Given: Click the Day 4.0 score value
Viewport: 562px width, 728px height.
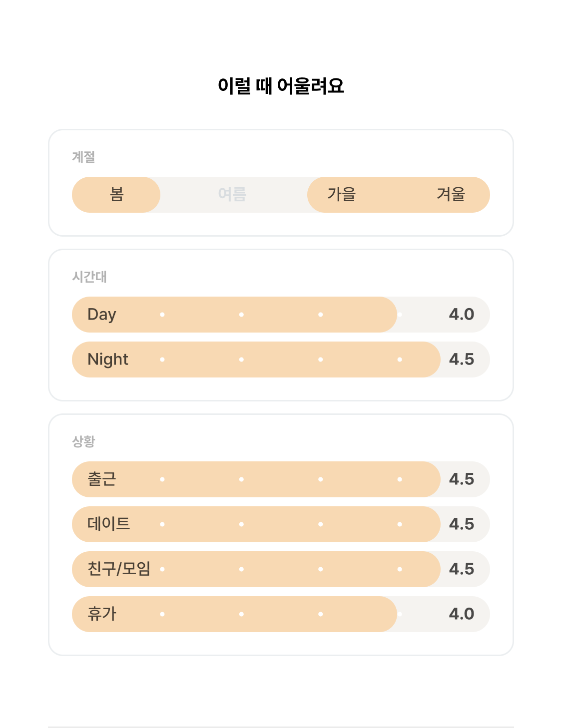Looking at the screenshot, I should (x=462, y=315).
